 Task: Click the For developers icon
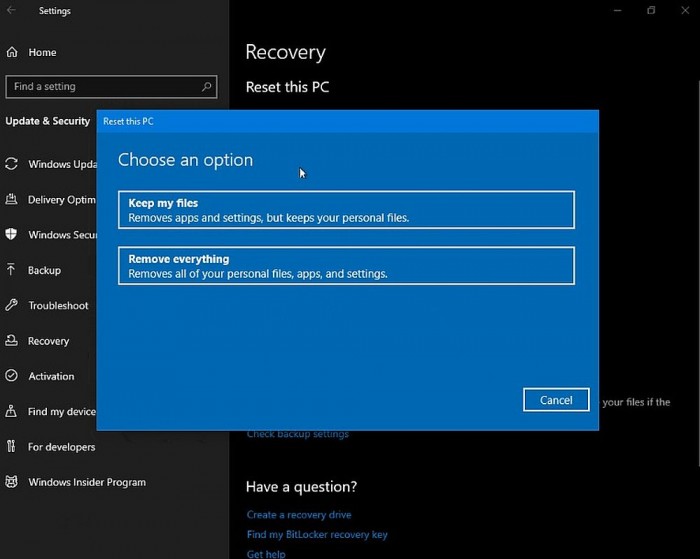(x=11, y=447)
